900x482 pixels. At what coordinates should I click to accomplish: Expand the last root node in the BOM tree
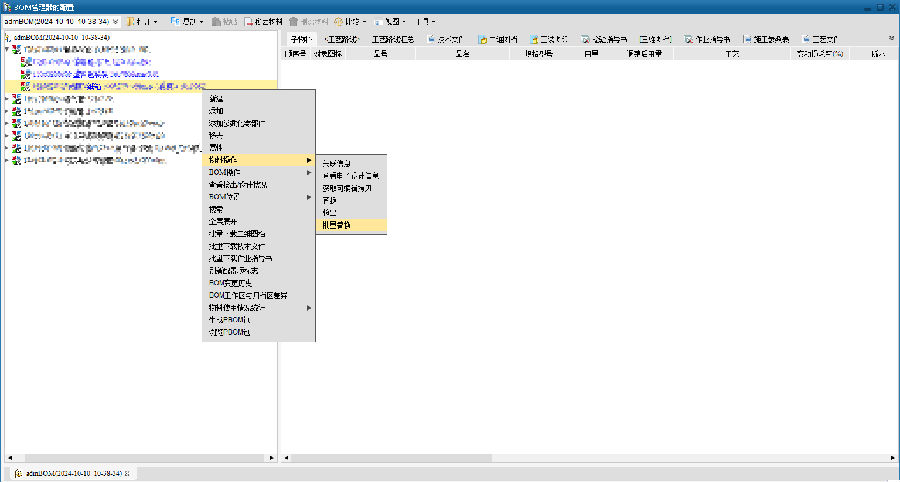click(x=6, y=160)
